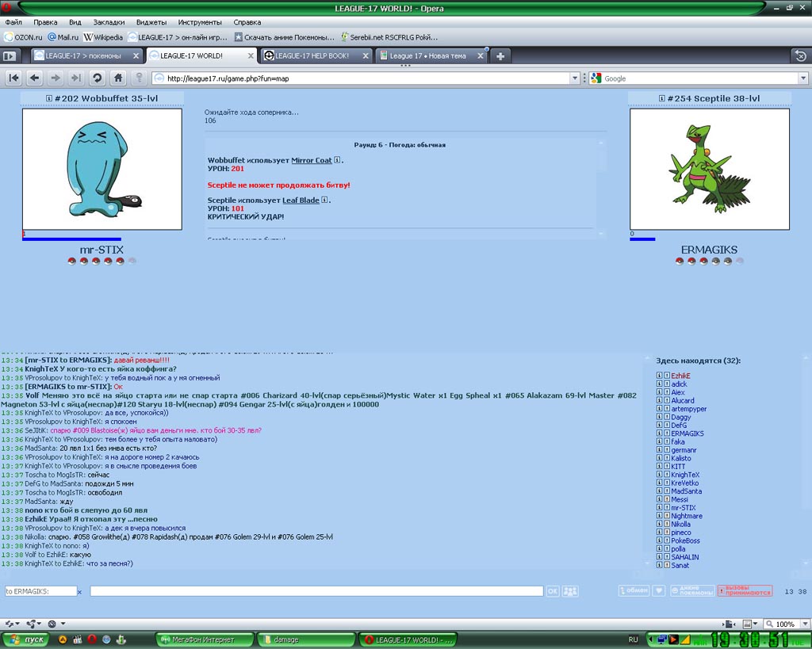Select user ERMAGIKS in the players list
The width and height of the screenshot is (812, 649).
[688, 433]
